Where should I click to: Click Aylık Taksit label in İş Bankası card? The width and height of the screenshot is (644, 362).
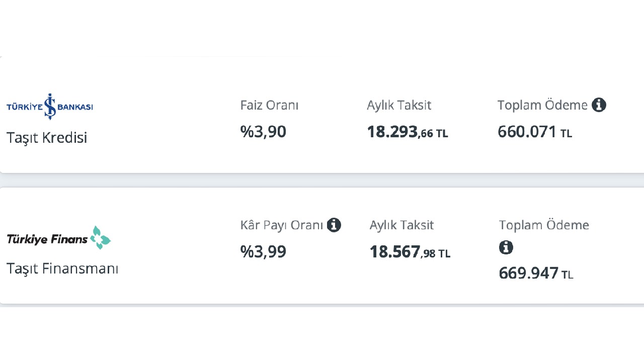(399, 106)
